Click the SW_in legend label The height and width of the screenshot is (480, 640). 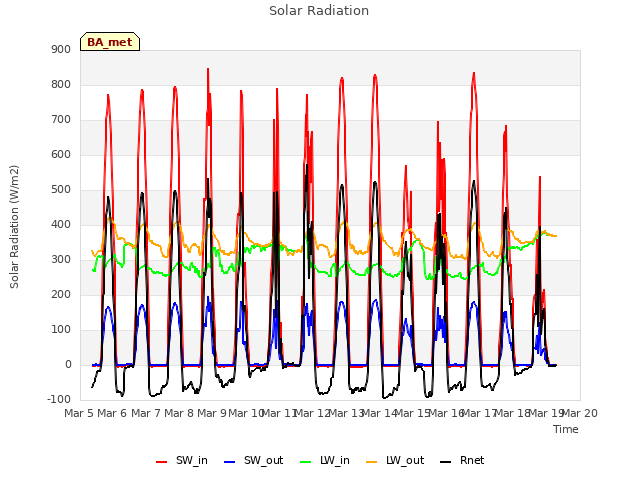click(192, 460)
